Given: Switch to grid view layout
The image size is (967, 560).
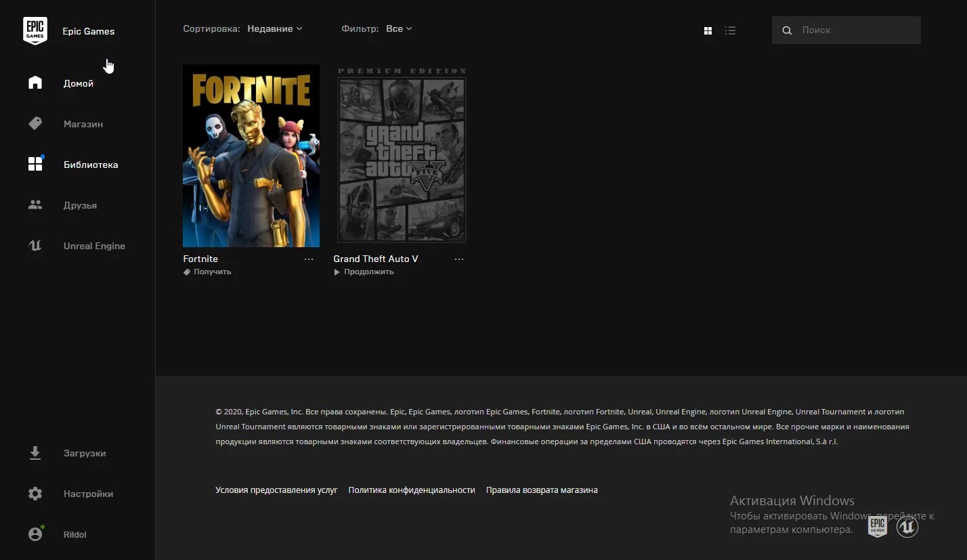Looking at the screenshot, I should coord(708,30).
